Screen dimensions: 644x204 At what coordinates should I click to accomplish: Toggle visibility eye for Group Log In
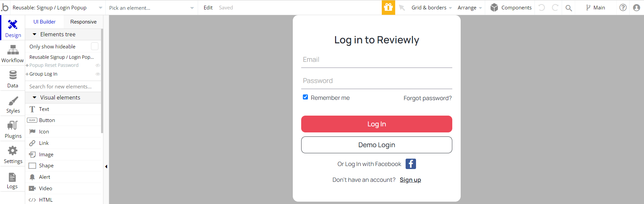click(98, 74)
